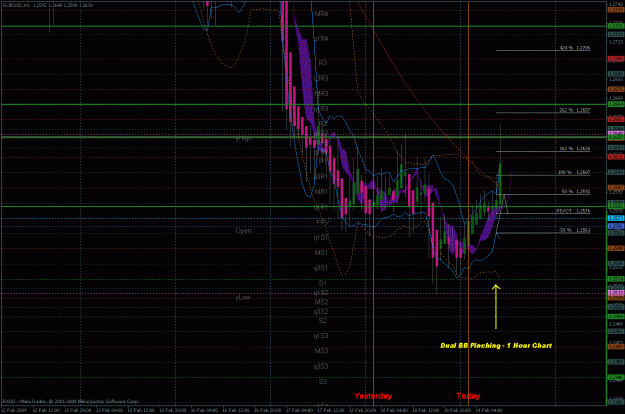Click the q3R3 pivot label
This screenshot has height=414, width=625.
click(321, 78)
